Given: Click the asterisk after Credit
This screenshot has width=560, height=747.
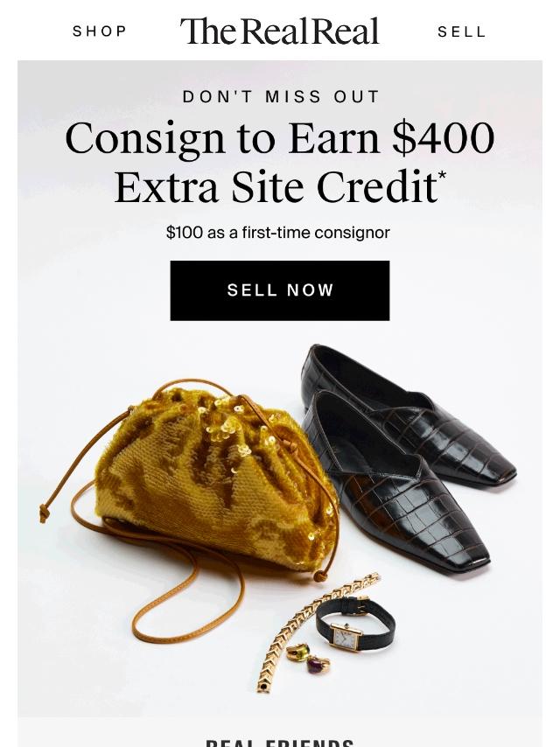Looking at the screenshot, I should coord(442,175).
